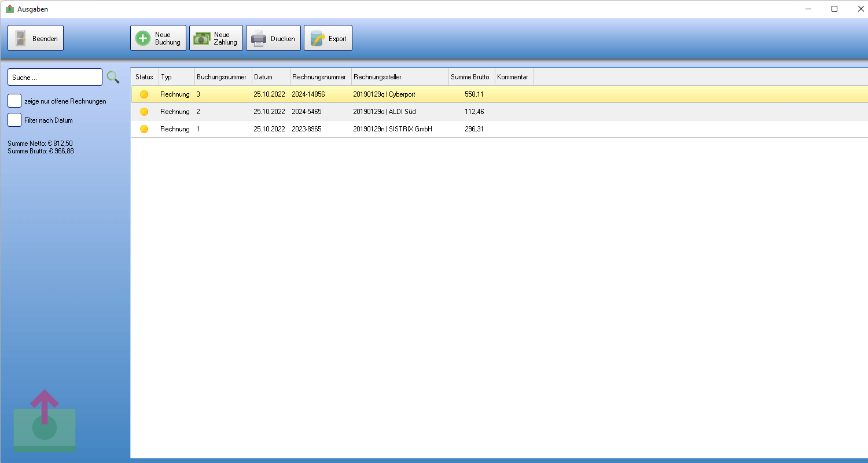Maximize the Ausgaben window
This screenshot has width=868, height=463.
click(x=834, y=9)
